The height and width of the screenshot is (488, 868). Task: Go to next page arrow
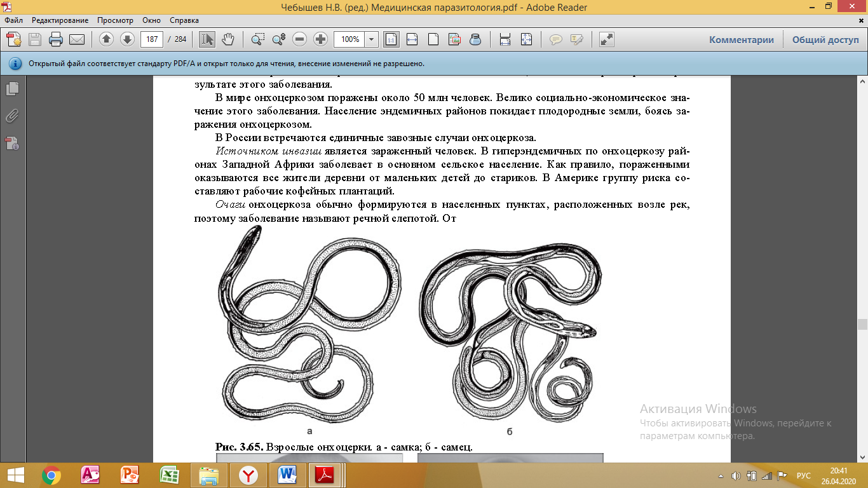pyautogui.click(x=127, y=39)
